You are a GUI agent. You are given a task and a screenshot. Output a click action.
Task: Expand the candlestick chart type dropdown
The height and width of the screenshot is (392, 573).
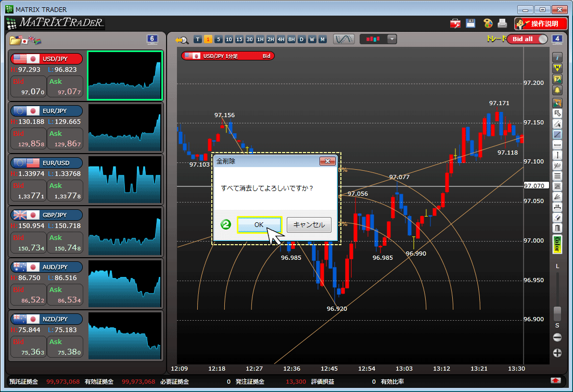click(x=392, y=39)
